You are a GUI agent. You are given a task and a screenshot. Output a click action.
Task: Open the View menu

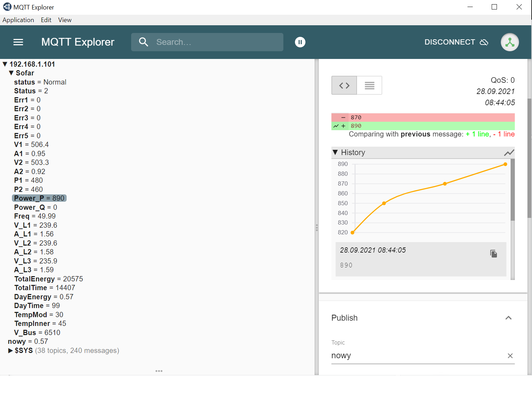pyautogui.click(x=65, y=20)
